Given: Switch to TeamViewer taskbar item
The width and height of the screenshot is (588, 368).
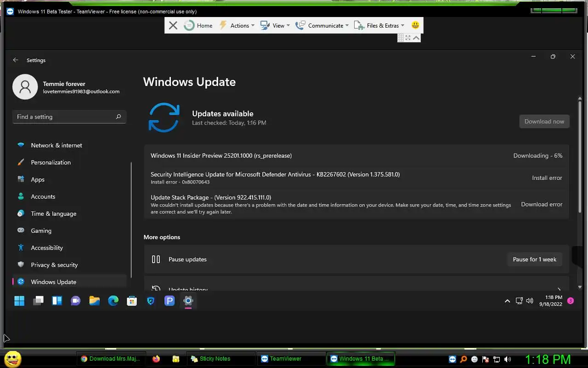Looking at the screenshot, I should coord(291,359).
